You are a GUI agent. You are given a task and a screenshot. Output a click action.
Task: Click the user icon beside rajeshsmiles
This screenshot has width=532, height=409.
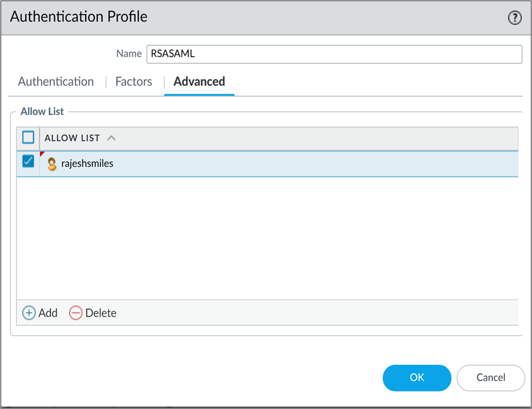[x=52, y=164]
